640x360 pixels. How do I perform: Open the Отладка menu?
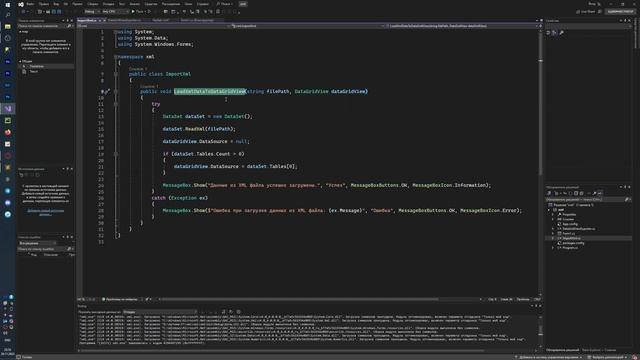(108, 4)
